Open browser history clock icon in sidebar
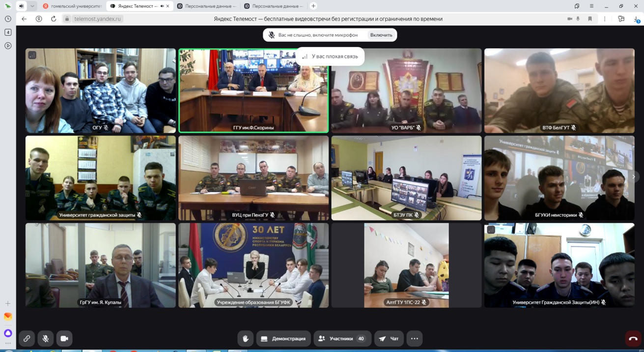The image size is (644, 352). click(8, 19)
